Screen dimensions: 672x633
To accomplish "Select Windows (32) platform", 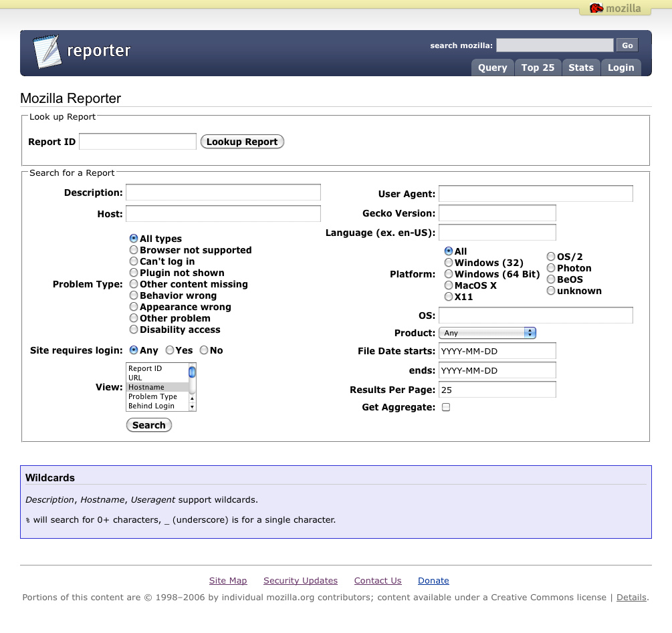I will click(449, 262).
